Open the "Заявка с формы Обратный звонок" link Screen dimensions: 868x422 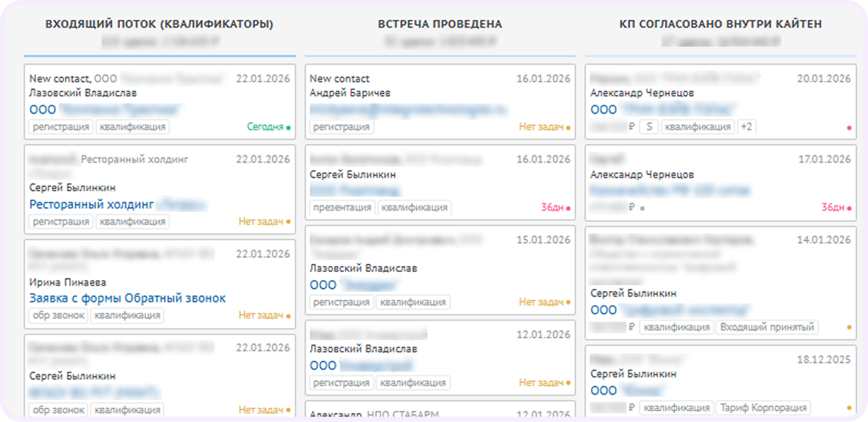[127, 298]
